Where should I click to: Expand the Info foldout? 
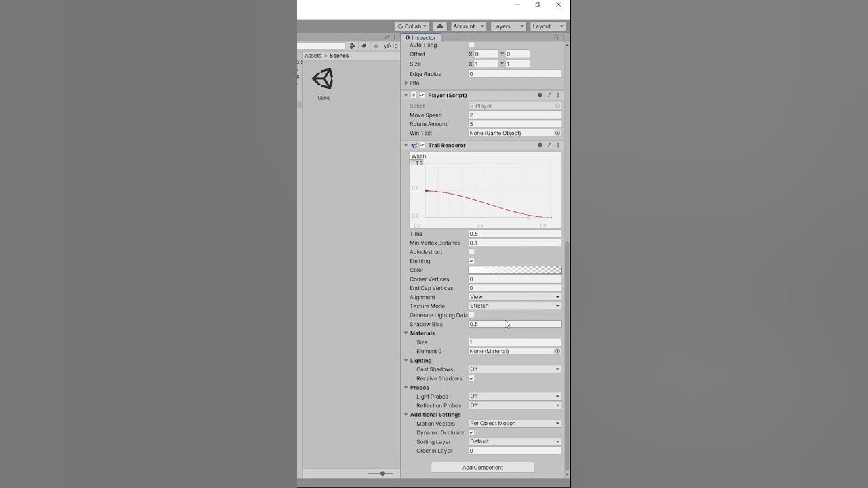[406, 83]
